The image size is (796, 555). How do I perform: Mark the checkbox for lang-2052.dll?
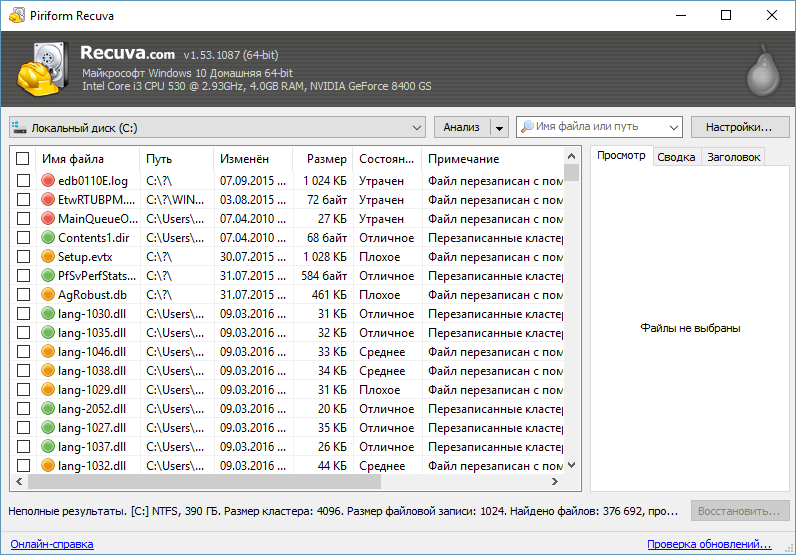pos(23,408)
